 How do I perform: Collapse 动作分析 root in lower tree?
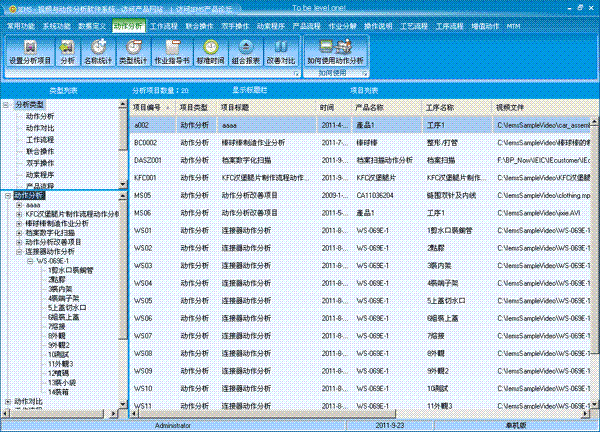[8, 196]
